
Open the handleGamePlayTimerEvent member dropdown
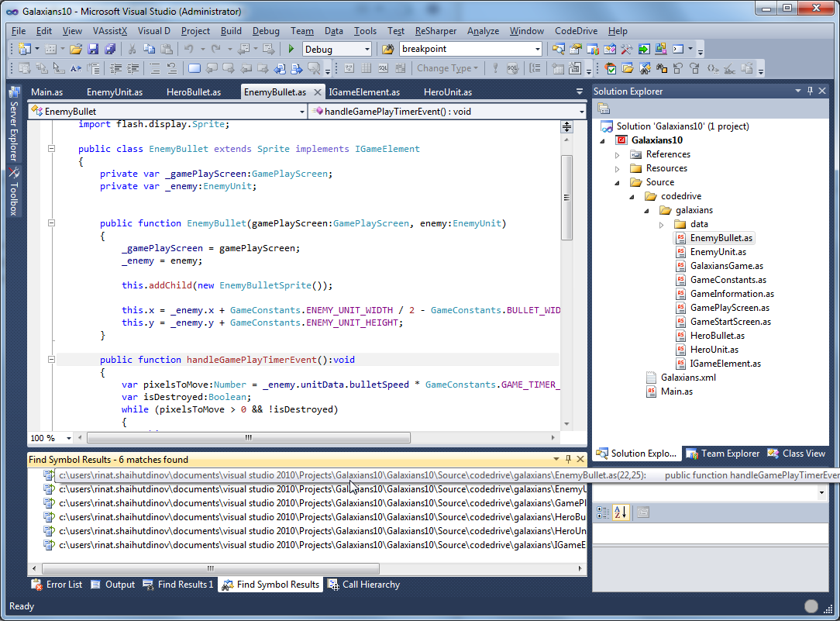click(581, 112)
